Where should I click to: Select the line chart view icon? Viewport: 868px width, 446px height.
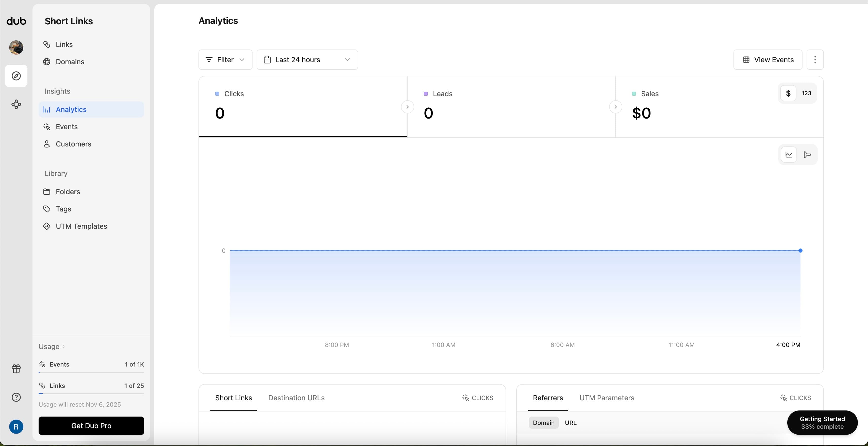point(789,154)
